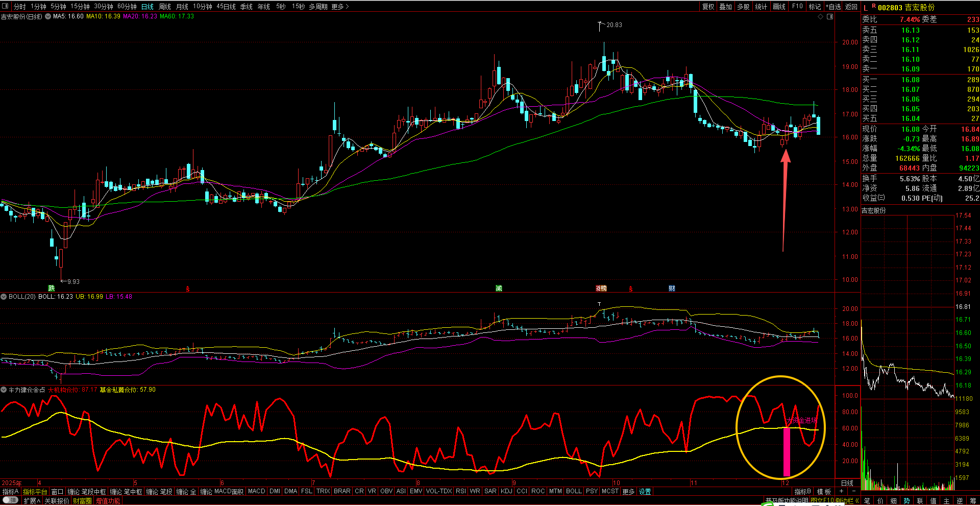Switch indicator to OBV

386,491
